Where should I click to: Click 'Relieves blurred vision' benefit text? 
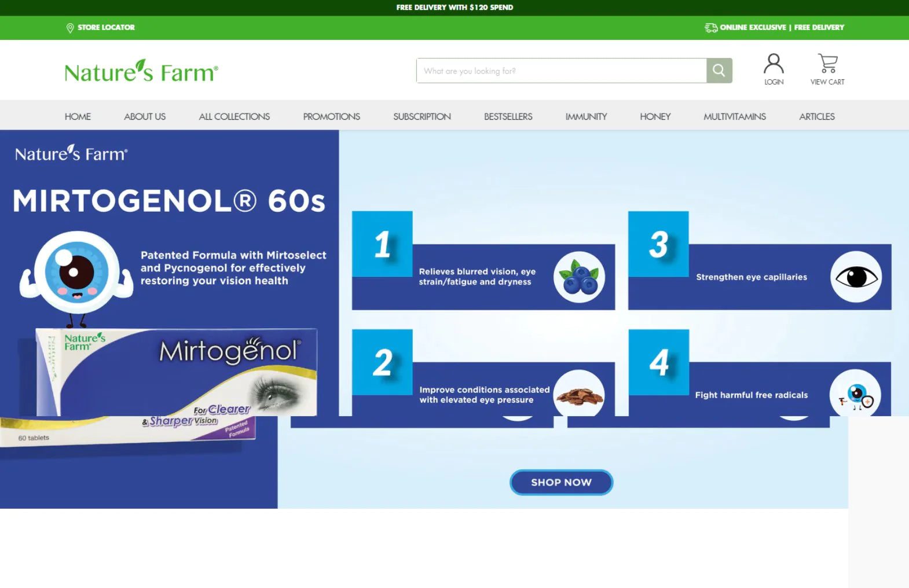(x=477, y=277)
